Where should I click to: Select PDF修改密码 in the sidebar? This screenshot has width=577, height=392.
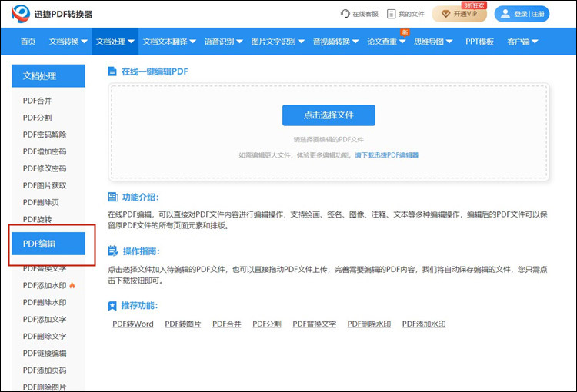pyautogui.click(x=45, y=168)
